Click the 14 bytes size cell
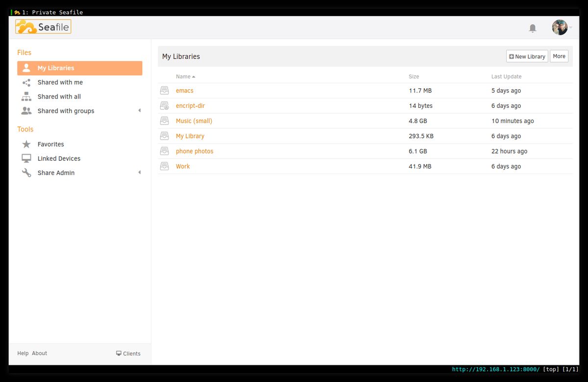This screenshot has width=588, height=382. coord(421,106)
